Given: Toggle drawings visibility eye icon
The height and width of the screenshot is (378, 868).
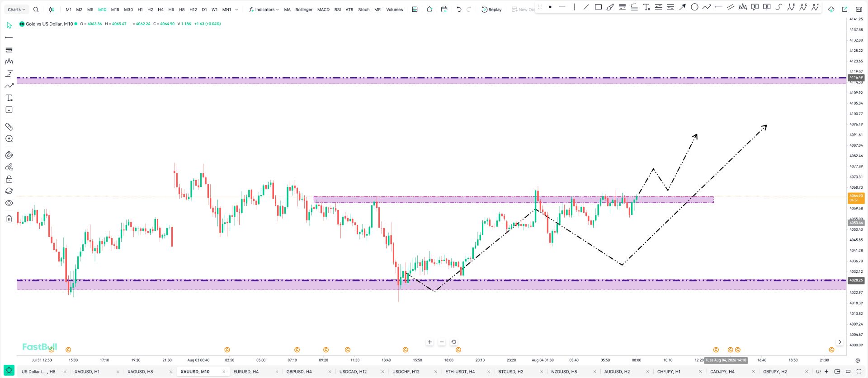Looking at the screenshot, I should pos(9,203).
